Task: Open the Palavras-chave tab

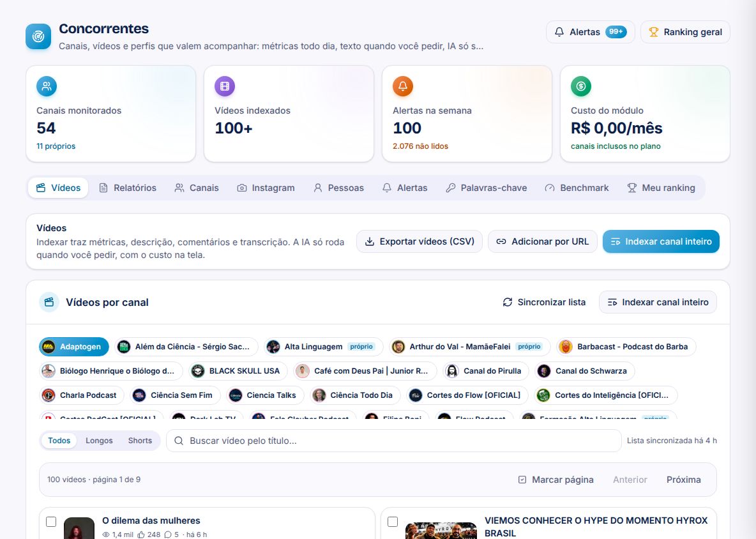Action: [487, 188]
